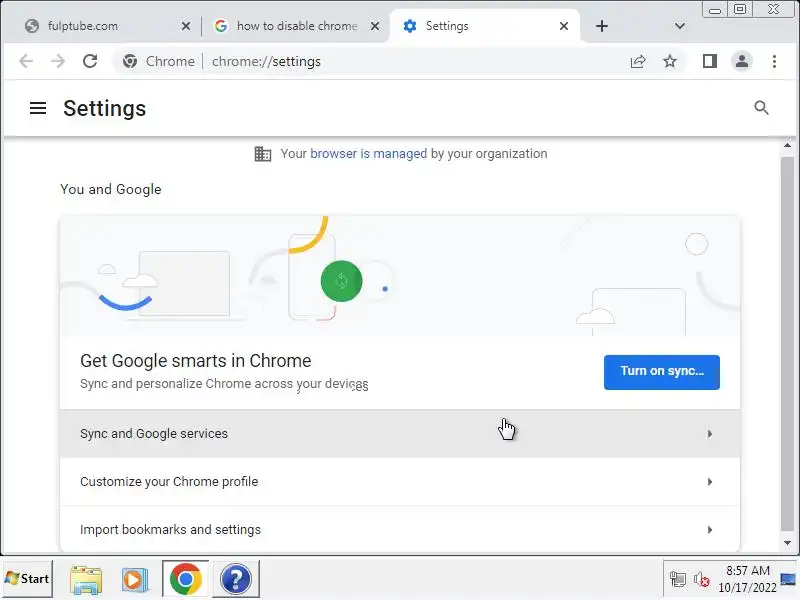
Task: Click the Show desktop tray button
Action: (789, 579)
